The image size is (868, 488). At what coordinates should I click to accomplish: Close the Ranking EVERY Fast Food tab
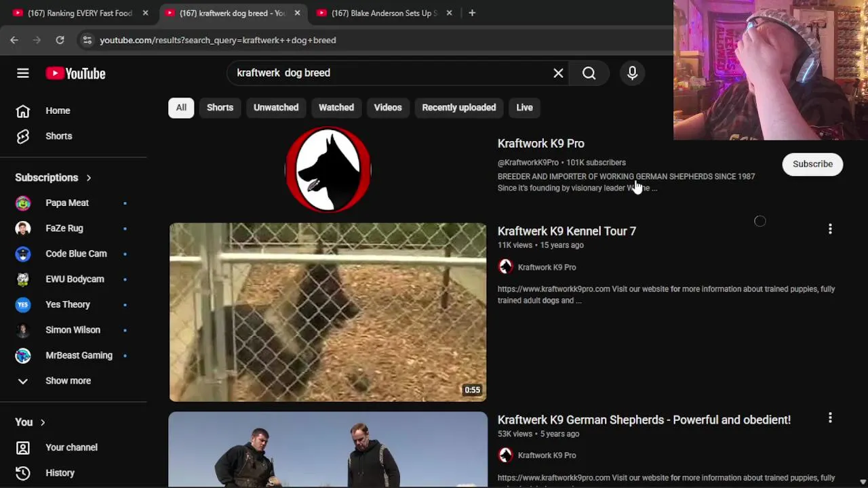[x=145, y=13]
